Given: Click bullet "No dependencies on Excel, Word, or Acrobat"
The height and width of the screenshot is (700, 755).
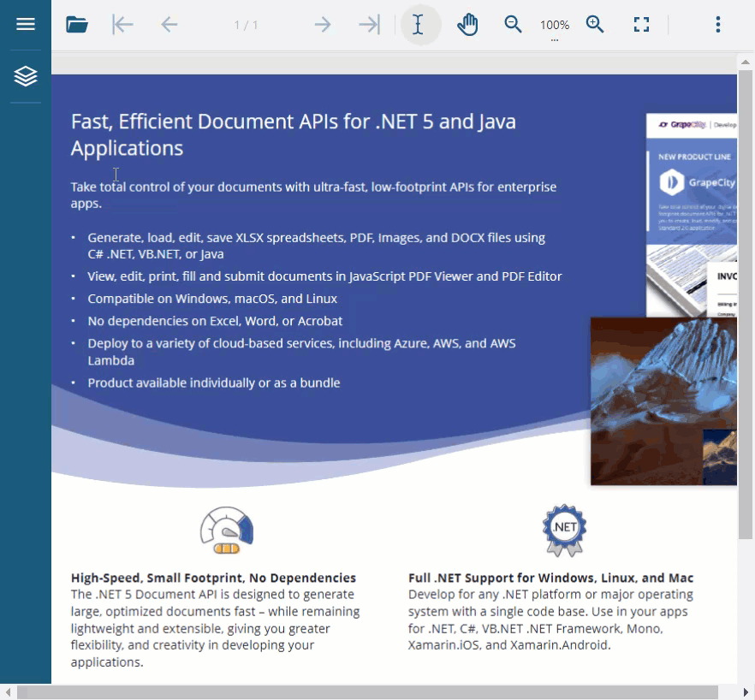Looking at the screenshot, I should (x=215, y=321).
